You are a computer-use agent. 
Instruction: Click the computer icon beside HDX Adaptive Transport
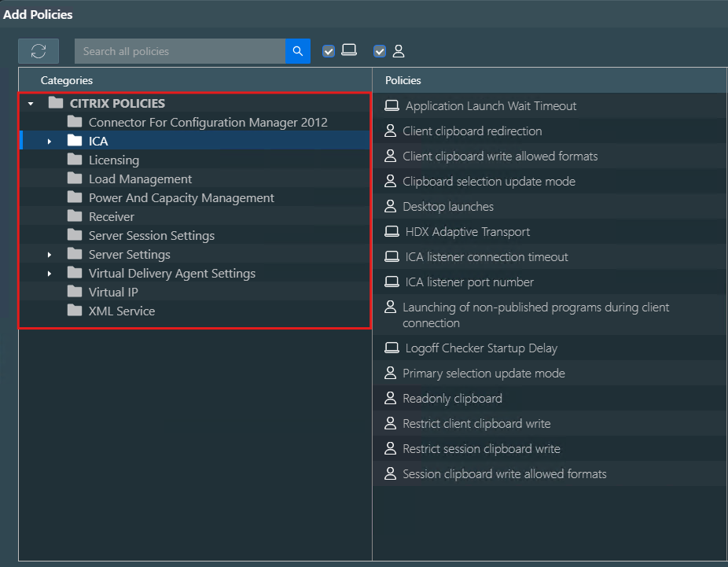391,232
